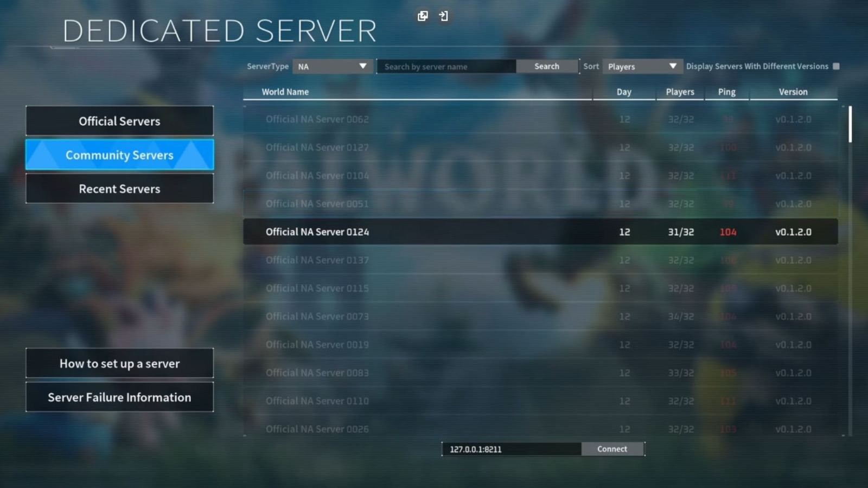Expand the Players sorting options arrow

tap(673, 66)
